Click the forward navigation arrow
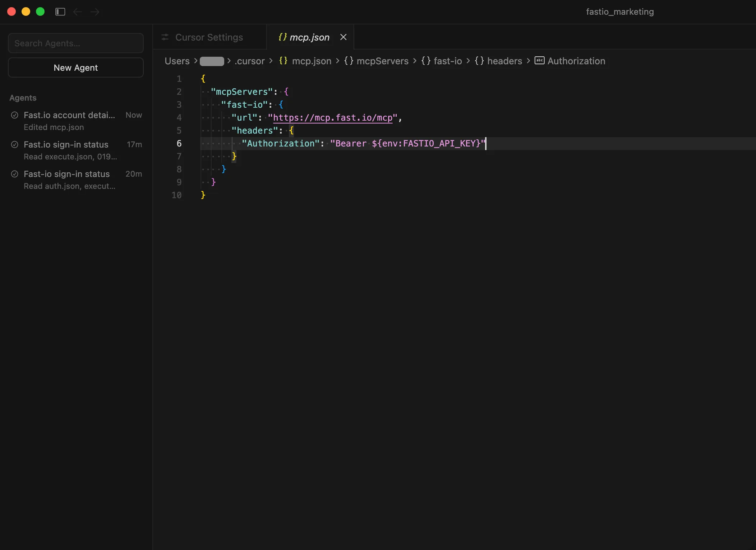 tap(94, 11)
